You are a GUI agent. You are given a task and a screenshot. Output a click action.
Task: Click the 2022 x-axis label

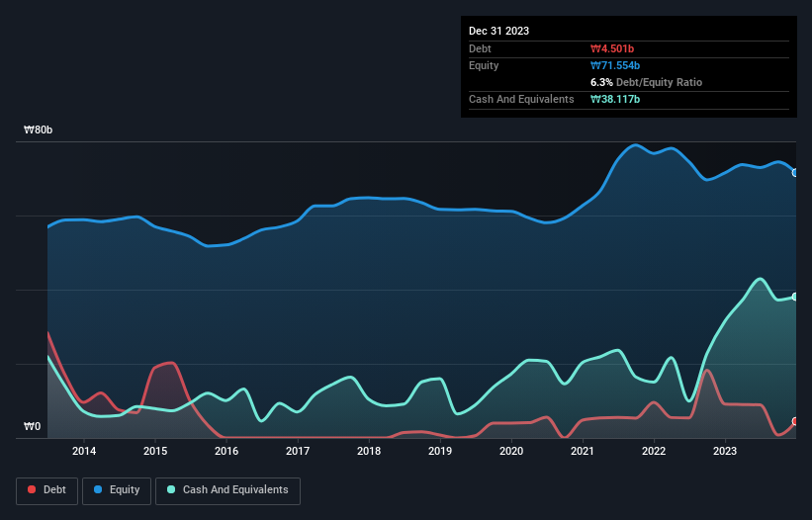click(654, 451)
